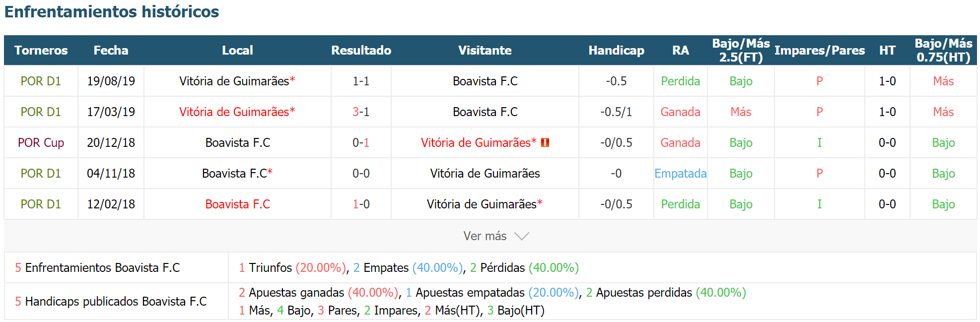The image size is (980, 322).
Task: Select red Boavista F.C home team 12/02/18
Action: pyautogui.click(x=238, y=204)
